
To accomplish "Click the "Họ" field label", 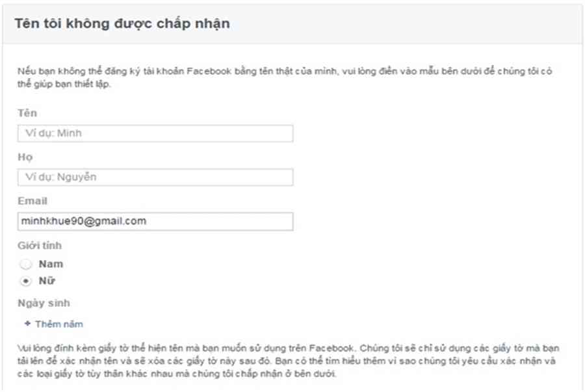I will point(25,157).
